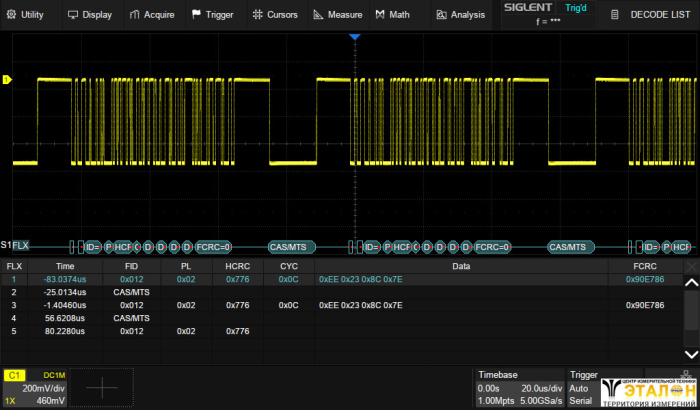Open the Utility menu
This screenshot has height=410, width=700.
25,15
